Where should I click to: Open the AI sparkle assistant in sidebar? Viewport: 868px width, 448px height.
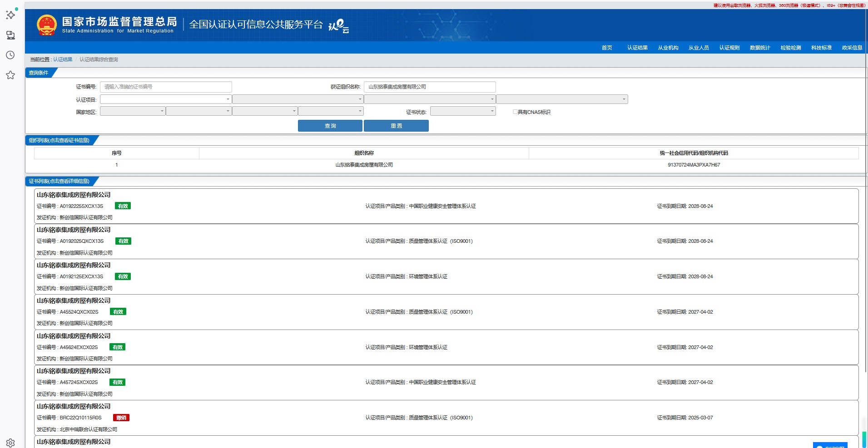coord(10,15)
